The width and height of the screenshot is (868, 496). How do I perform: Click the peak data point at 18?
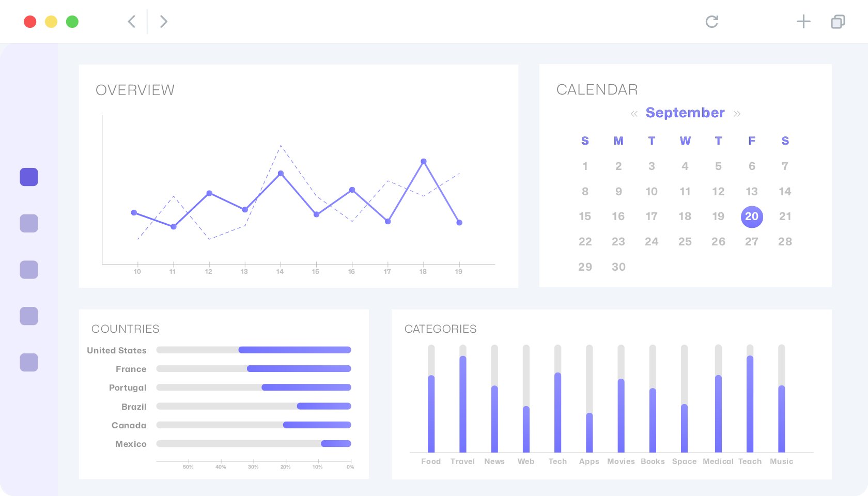[424, 162]
